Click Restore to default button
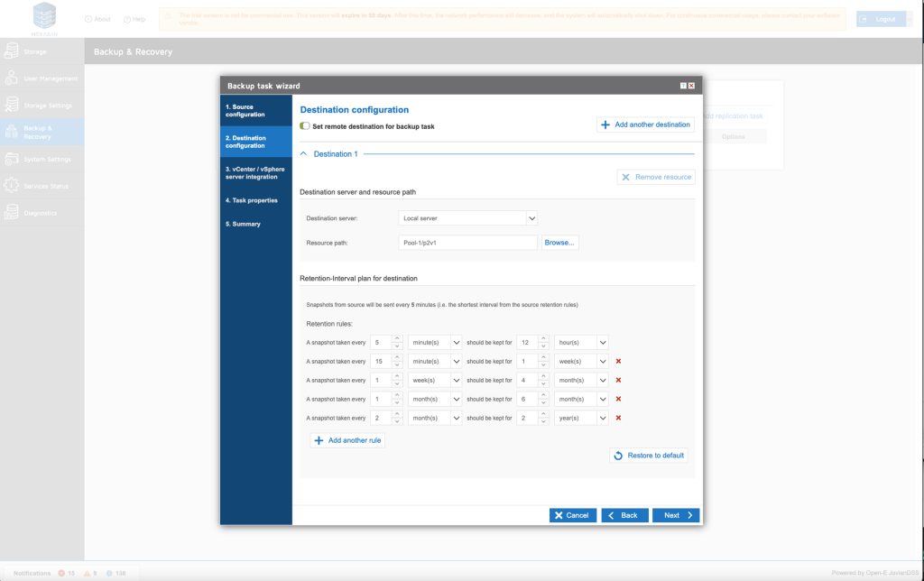 coord(649,456)
